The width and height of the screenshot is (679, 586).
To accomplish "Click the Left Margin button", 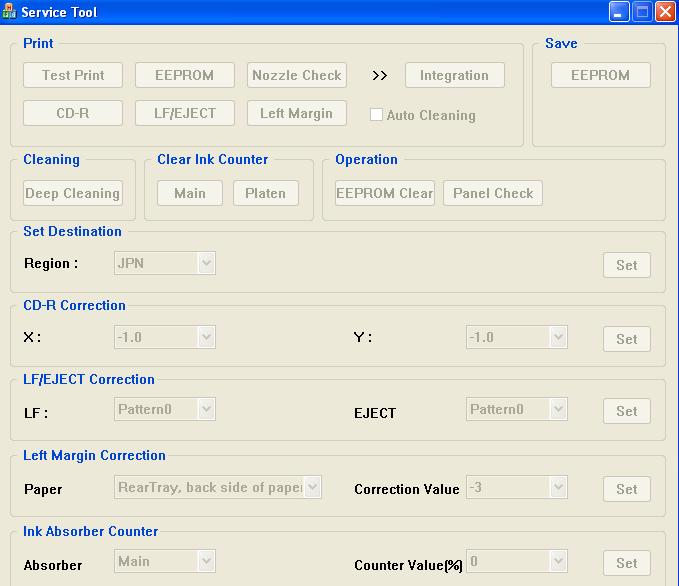I will coord(297,113).
